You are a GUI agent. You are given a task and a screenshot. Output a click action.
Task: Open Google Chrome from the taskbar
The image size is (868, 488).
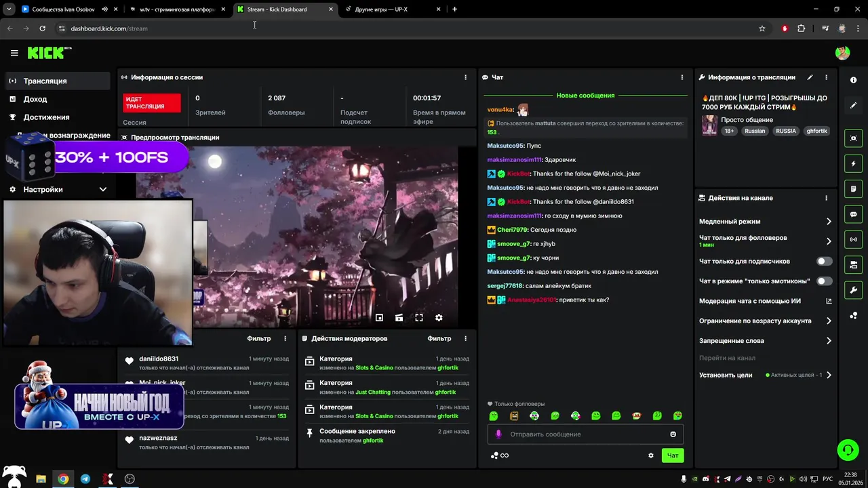pos(63,479)
